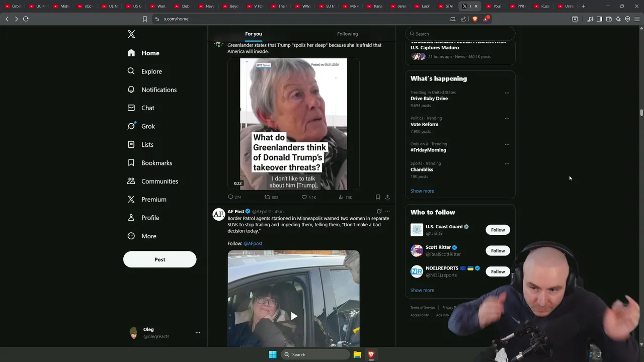
Task: Bookmark this page in address bar
Action: click(x=145, y=19)
